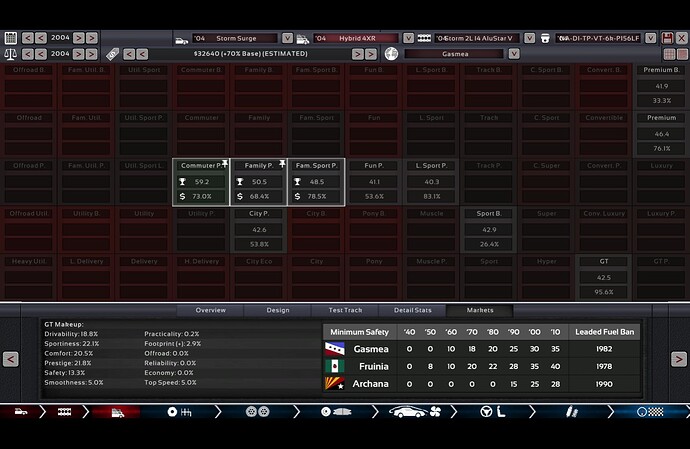The height and width of the screenshot is (449, 690).
Task: Click the globe icon beside Gasmea
Action: (391, 53)
